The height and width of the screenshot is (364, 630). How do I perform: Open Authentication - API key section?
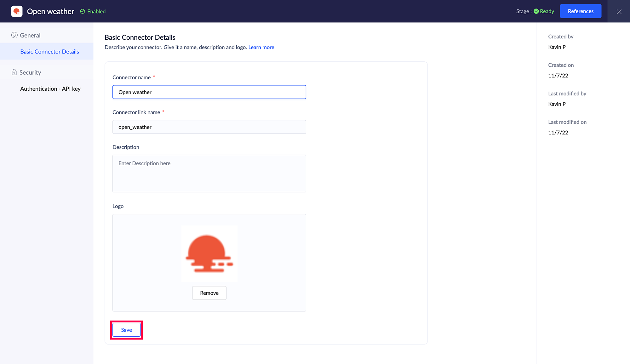pyautogui.click(x=50, y=89)
